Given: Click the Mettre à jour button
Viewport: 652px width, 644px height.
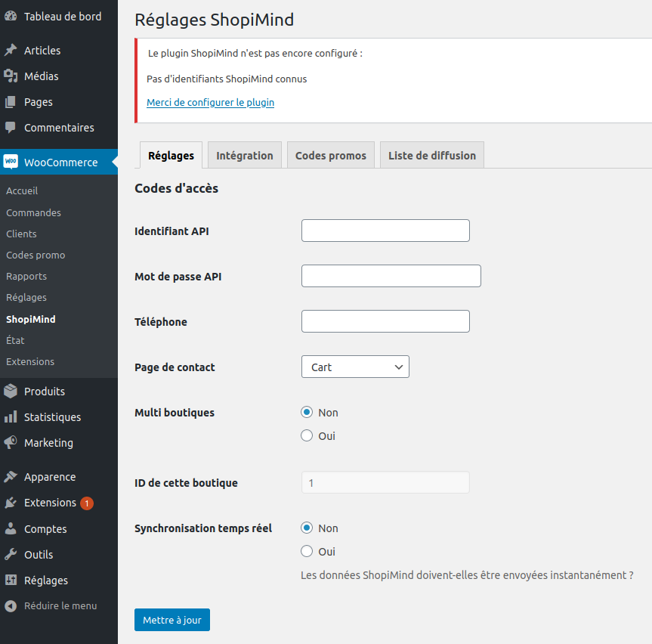Looking at the screenshot, I should [x=172, y=620].
